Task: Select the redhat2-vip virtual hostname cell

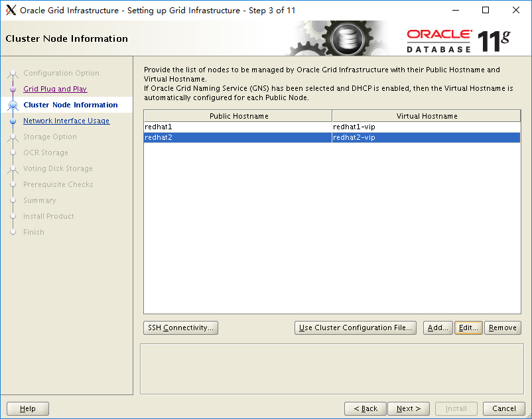Action: coord(426,137)
